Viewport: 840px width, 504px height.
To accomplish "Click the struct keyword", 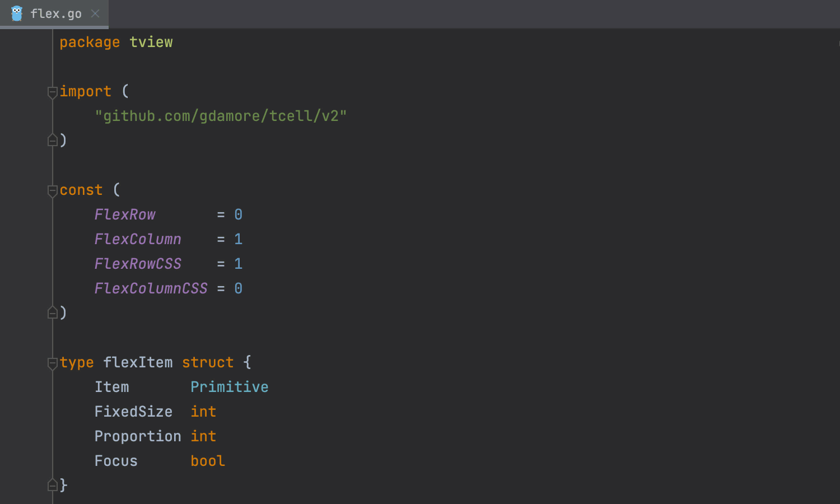I will [207, 362].
